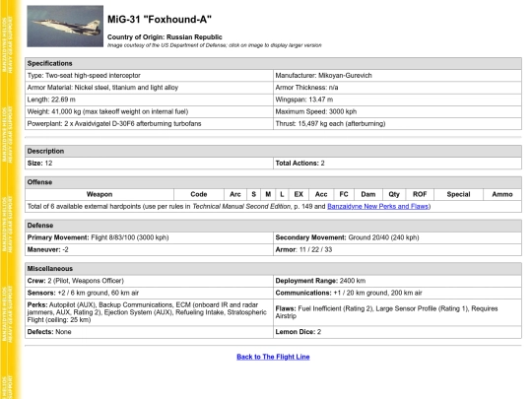Select the Primary Movement: Flight cell
532x399 pixels.
149,237
